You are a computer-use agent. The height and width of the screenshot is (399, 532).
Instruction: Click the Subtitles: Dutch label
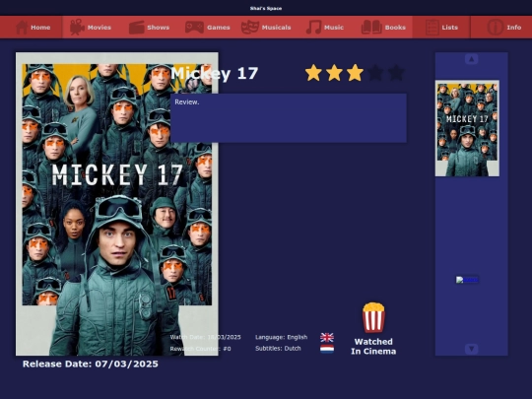pyautogui.click(x=278, y=349)
